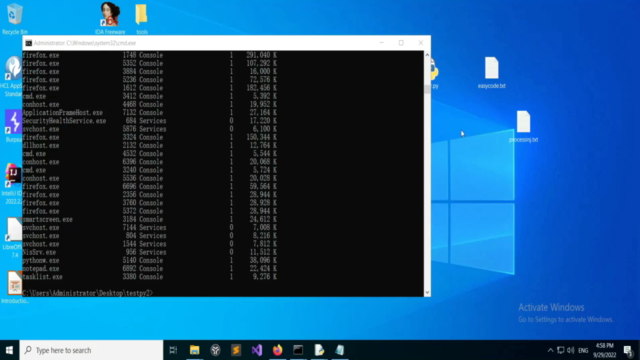Click the cmd.exe row with PID 3412
This screenshot has height=360, width=640.
coord(149,96)
